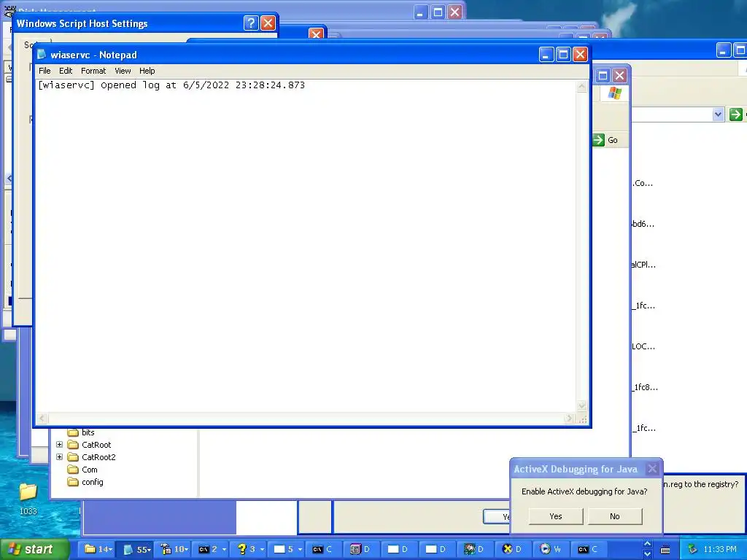Expand the CatRoot2 folder node
Image resolution: width=747 pixels, height=560 pixels.
[x=60, y=456]
